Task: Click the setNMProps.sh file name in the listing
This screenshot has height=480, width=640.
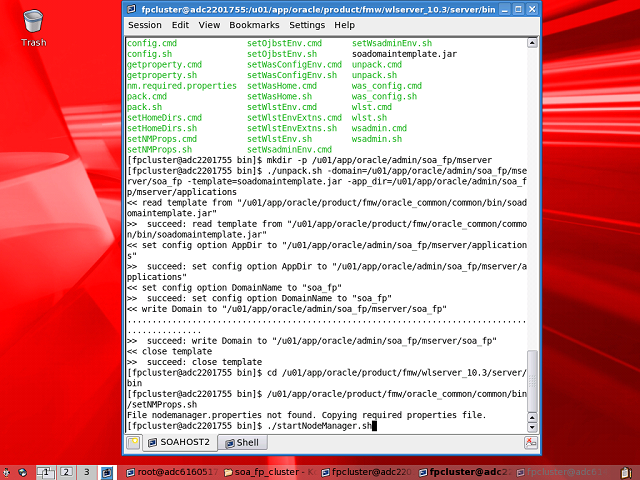Action: coord(159,149)
